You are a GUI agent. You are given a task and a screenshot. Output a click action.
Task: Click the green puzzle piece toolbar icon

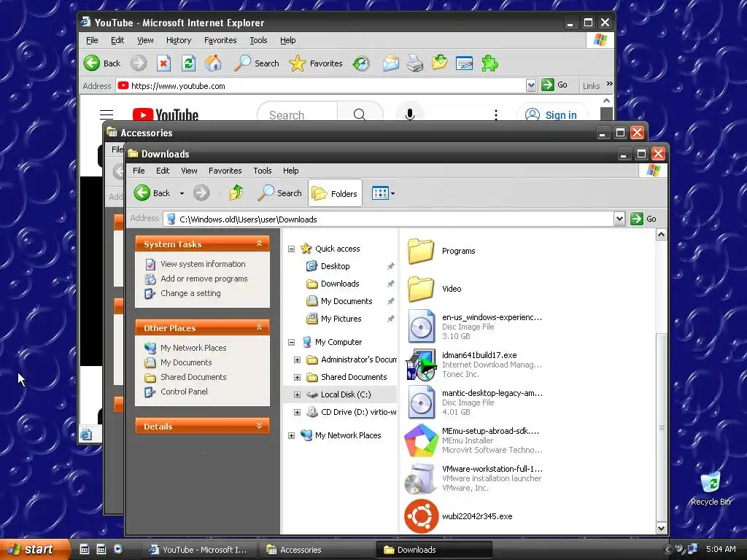[x=489, y=63]
